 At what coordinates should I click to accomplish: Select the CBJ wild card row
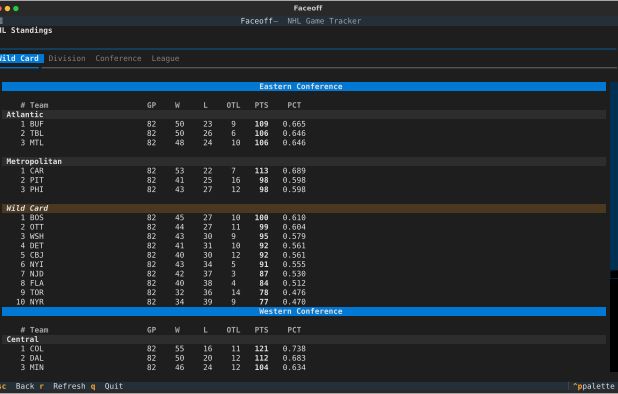click(x=304, y=255)
